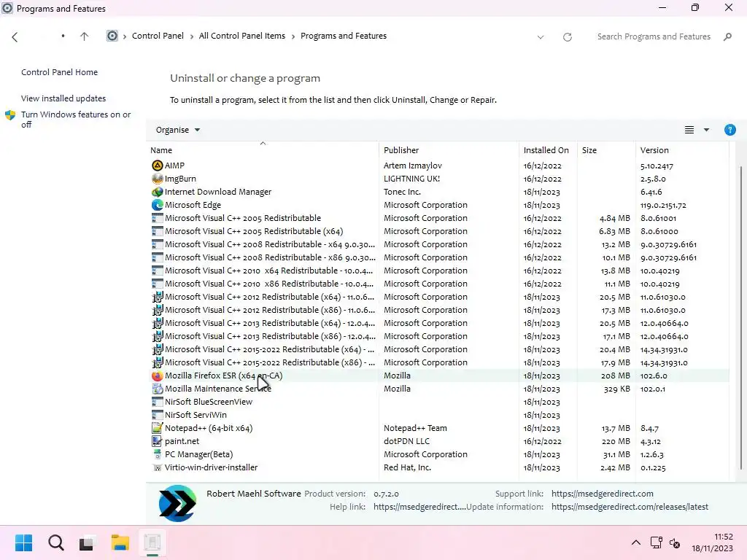
Task: Click the PC Manager(Beta) icon
Action: (x=158, y=454)
